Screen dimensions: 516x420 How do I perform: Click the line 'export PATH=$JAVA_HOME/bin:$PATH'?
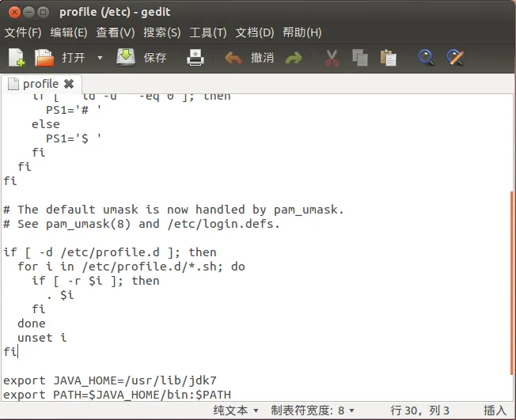click(117, 395)
